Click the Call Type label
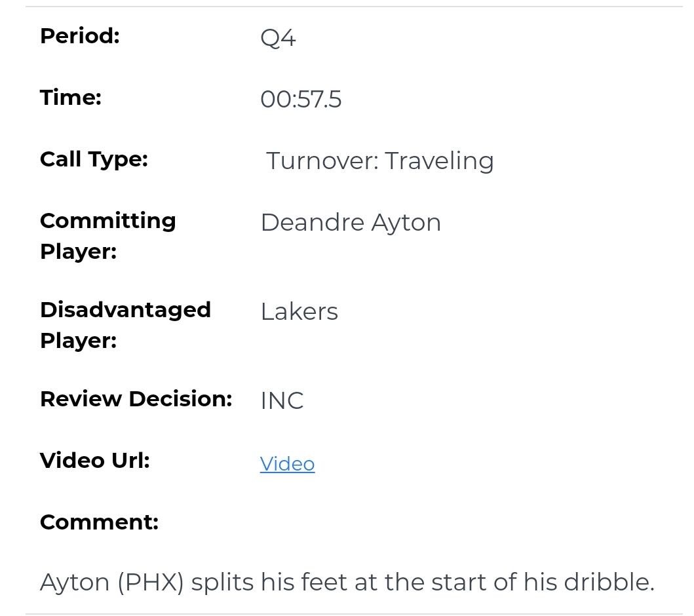 click(x=94, y=159)
